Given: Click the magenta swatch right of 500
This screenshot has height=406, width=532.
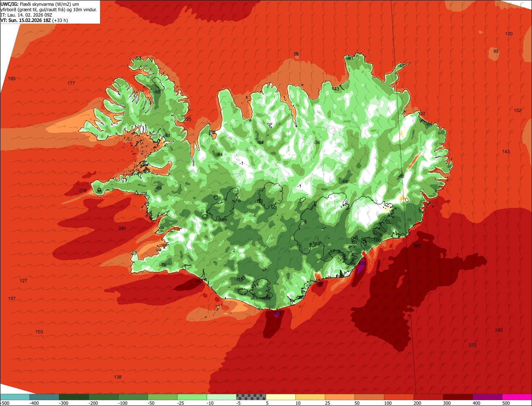Looking at the screenshot, I should (517, 397).
